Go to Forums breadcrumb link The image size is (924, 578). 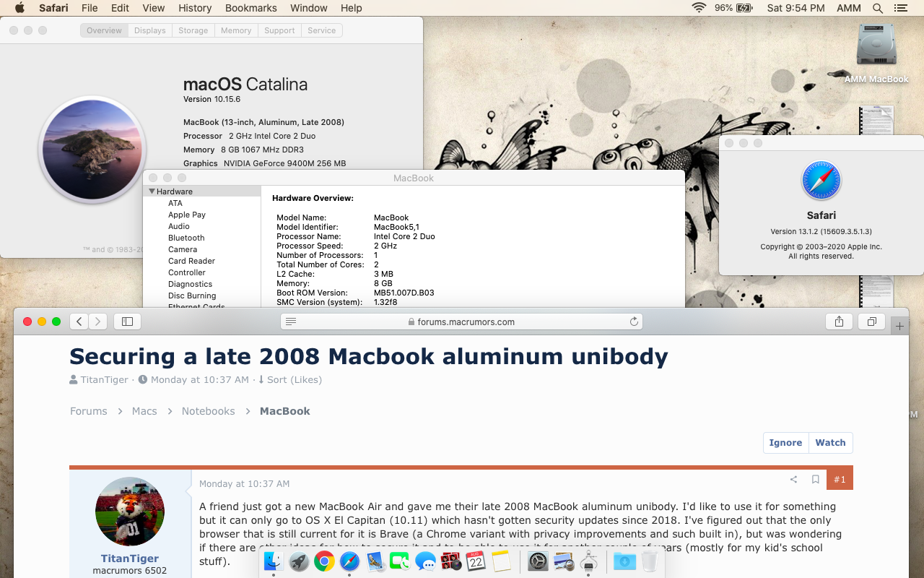coord(89,410)
